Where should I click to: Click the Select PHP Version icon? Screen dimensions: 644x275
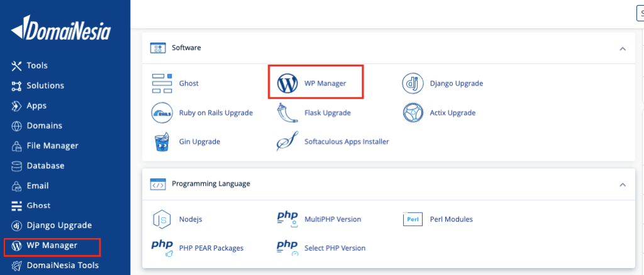[x=287, y=248]
